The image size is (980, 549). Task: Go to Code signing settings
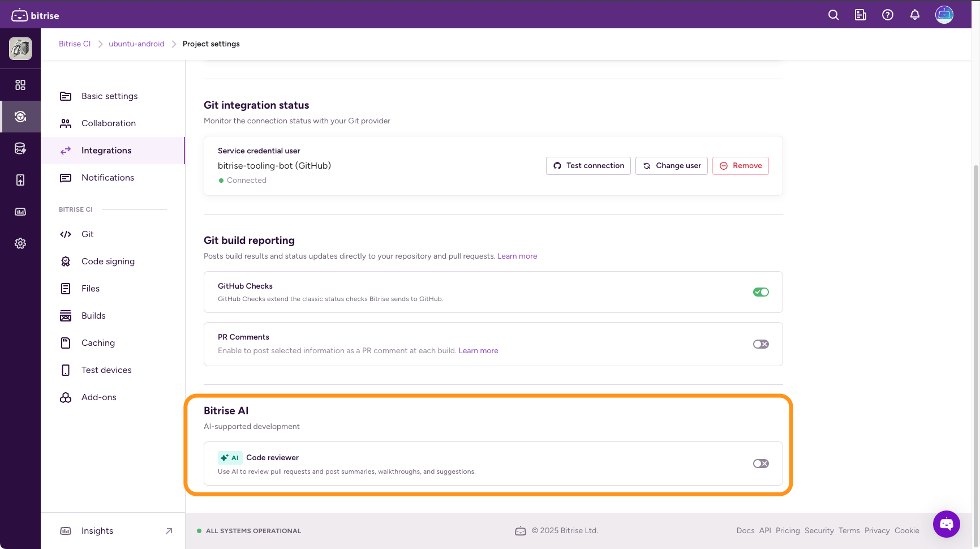(x=108, y=261)
